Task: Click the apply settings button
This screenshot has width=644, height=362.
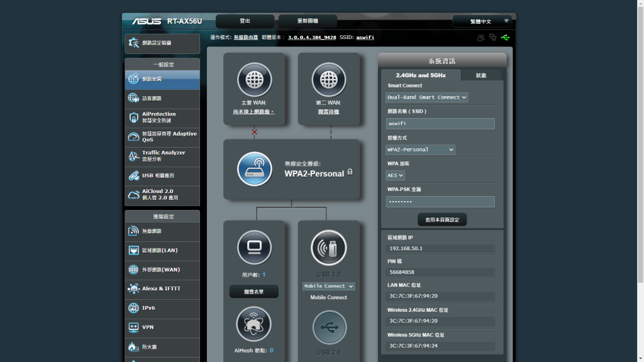Action: click(x=442, y=219)
